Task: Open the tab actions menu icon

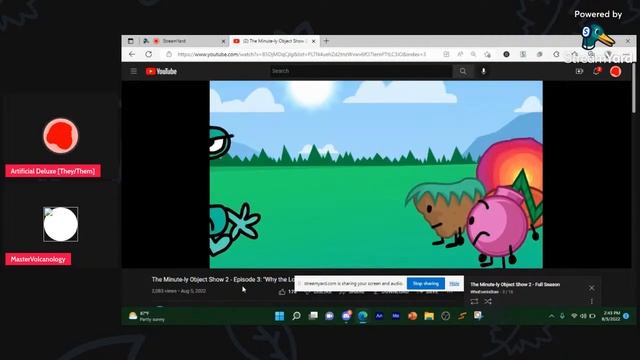Action: [x=131, y=41]
